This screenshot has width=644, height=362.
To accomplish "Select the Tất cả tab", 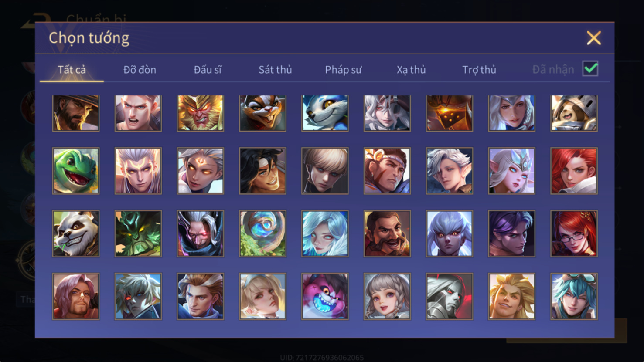I will [x=72, y=70].
